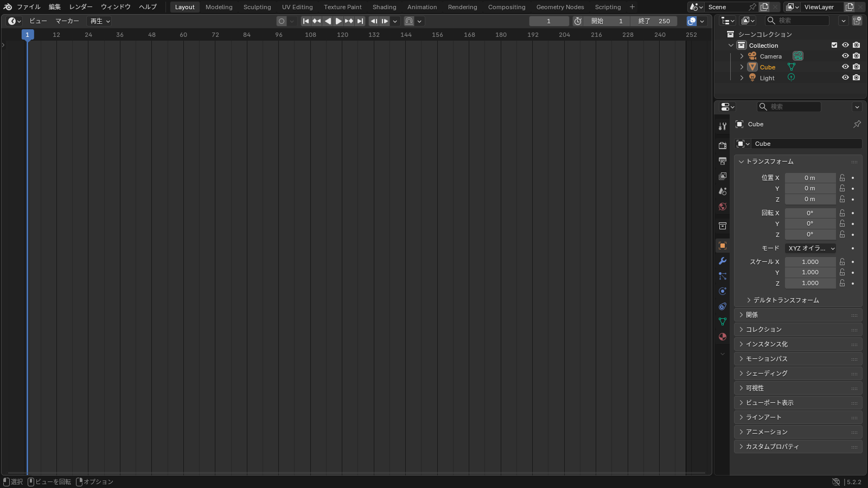The image size is (868, 488).
Task: Add a new workspace with plus
Action: [x=632, y=7]
